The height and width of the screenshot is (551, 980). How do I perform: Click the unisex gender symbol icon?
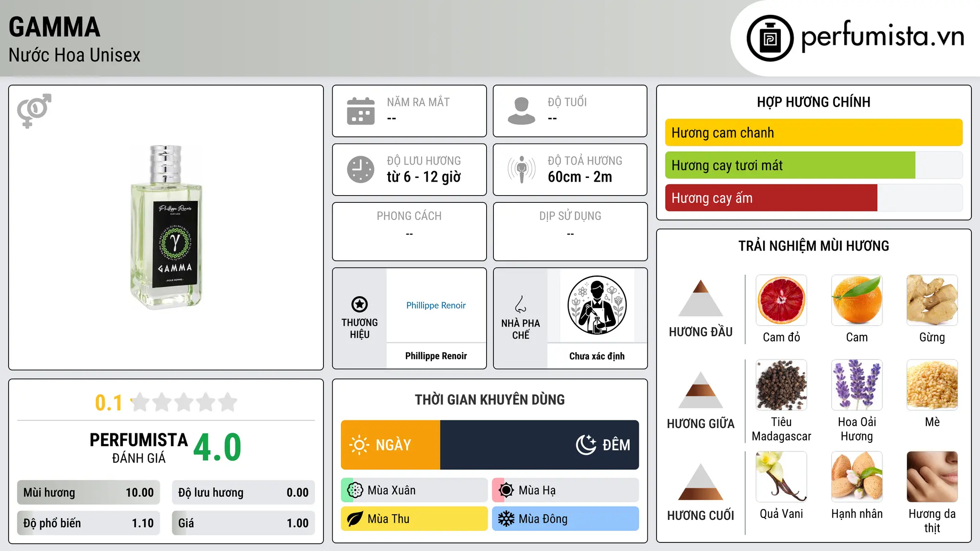(34, 110)
